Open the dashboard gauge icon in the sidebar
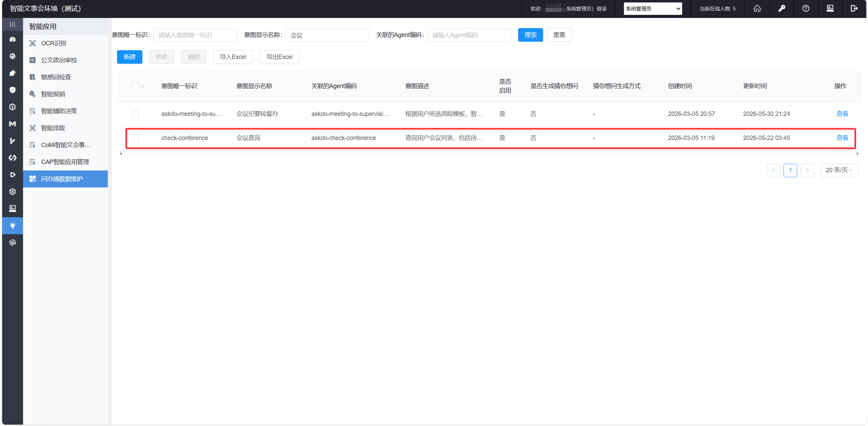The width and height of the screenshot is (868, 426). click(x=13, y=39)
